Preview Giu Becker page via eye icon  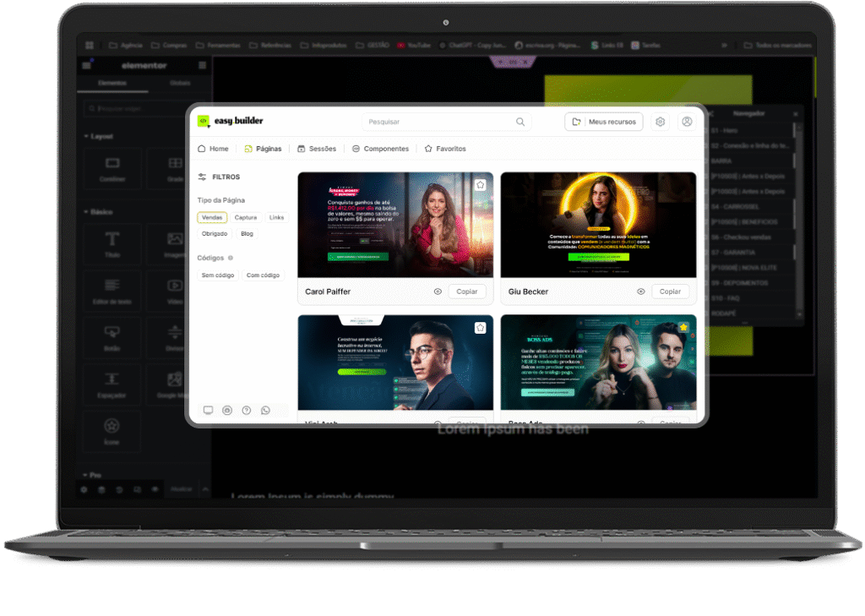[640, 292]
